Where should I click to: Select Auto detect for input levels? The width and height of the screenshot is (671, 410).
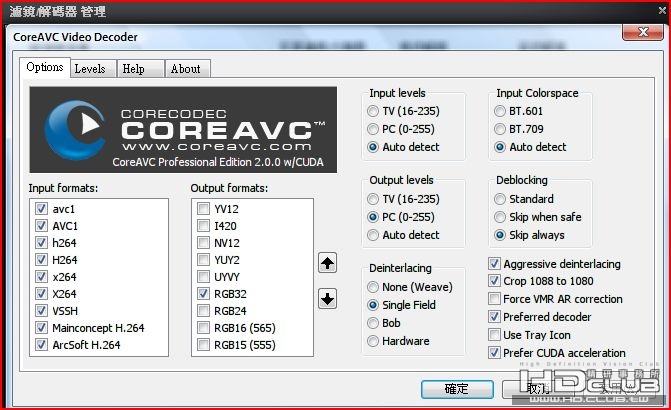pos(373,147)
